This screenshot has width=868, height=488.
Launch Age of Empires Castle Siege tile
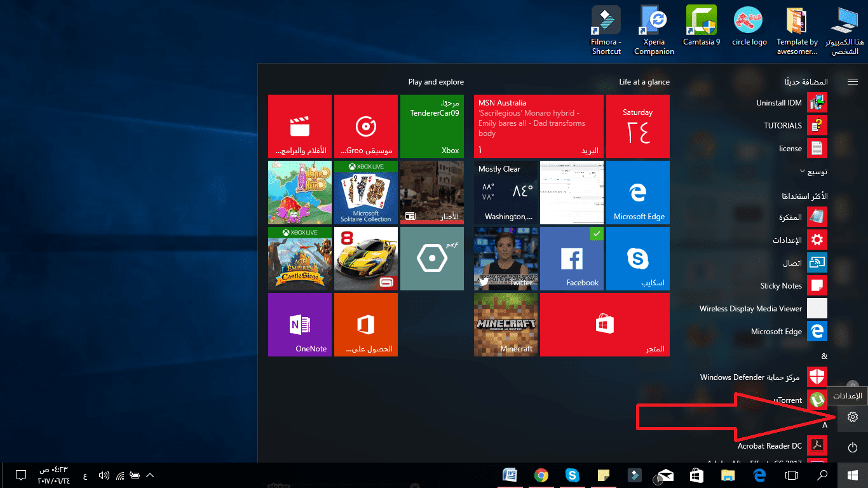[300, 259]
